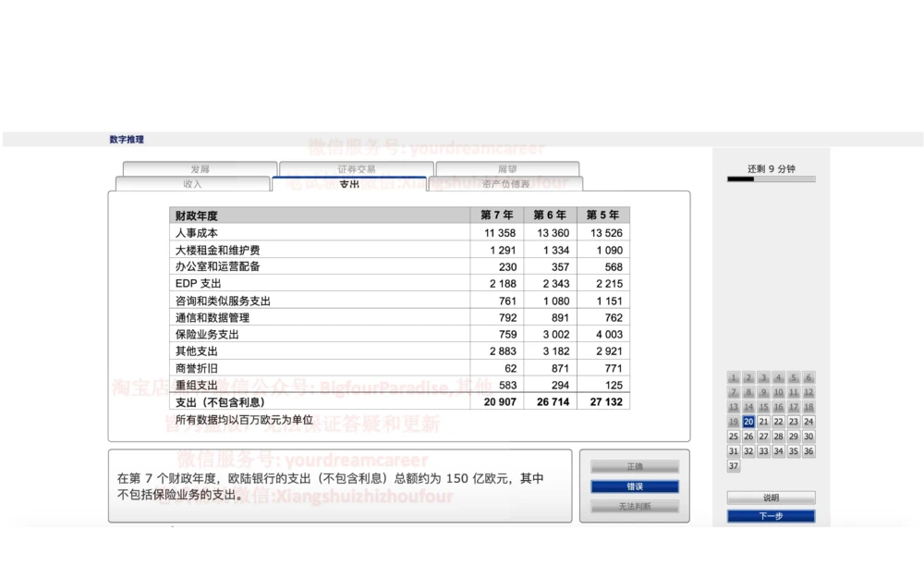Select the 证券交易 tab
924x578 pixels.
click(x=354, y=169)
